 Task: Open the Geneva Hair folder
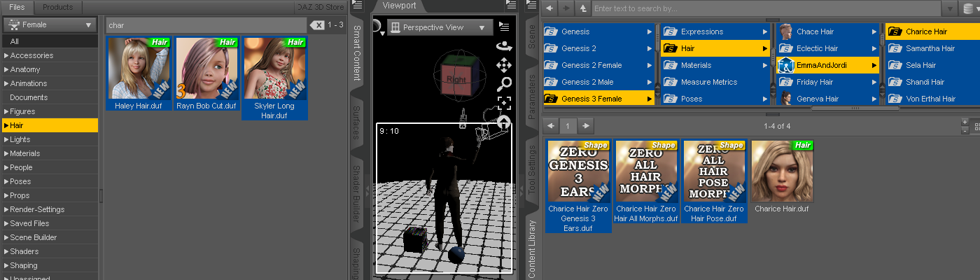coord(828,99)
